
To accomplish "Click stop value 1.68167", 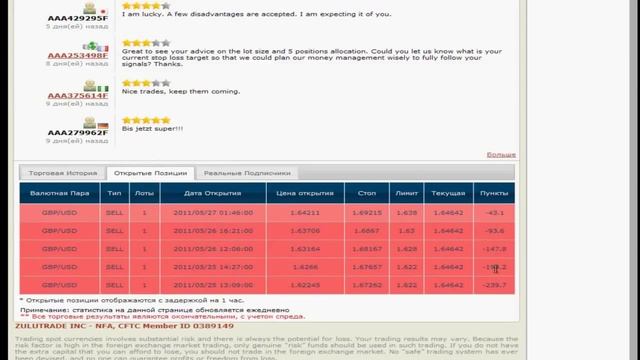I will coord(367,249).
